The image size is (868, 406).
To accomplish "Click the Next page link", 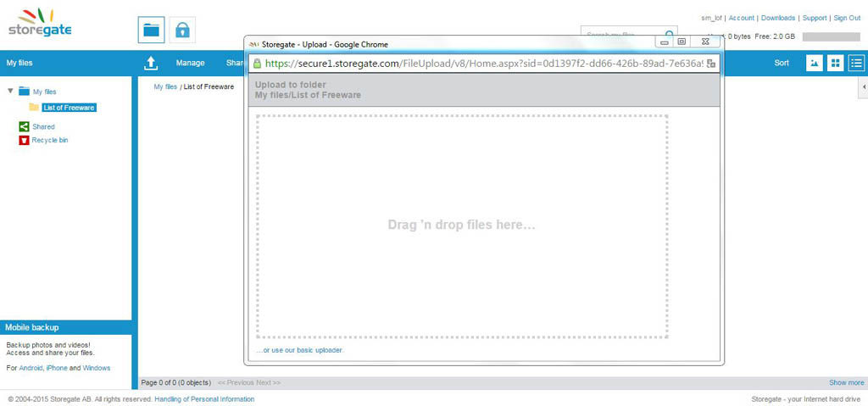I will 269,383.
